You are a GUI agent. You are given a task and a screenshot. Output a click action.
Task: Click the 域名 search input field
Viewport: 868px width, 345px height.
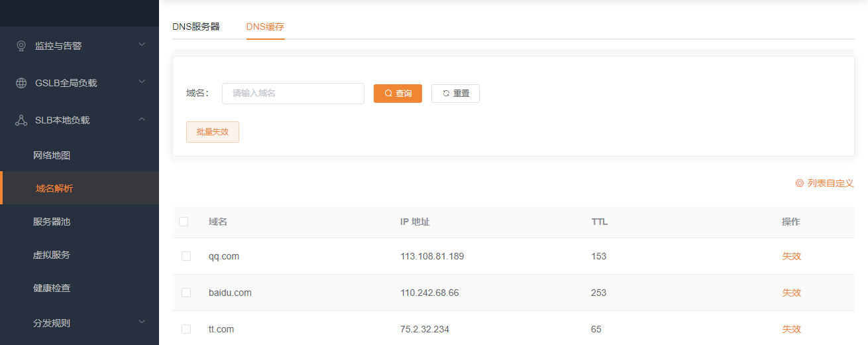click(x=293, y=94)
